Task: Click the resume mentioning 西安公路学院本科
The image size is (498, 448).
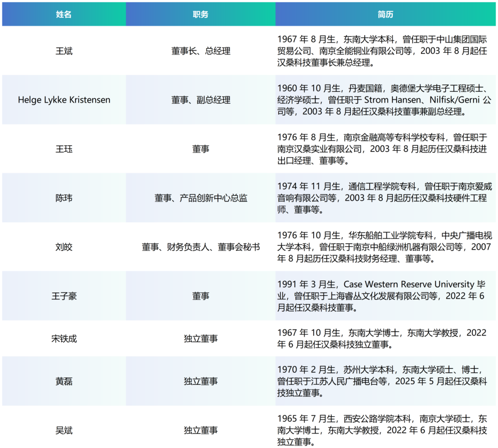Action: (382, 430)
